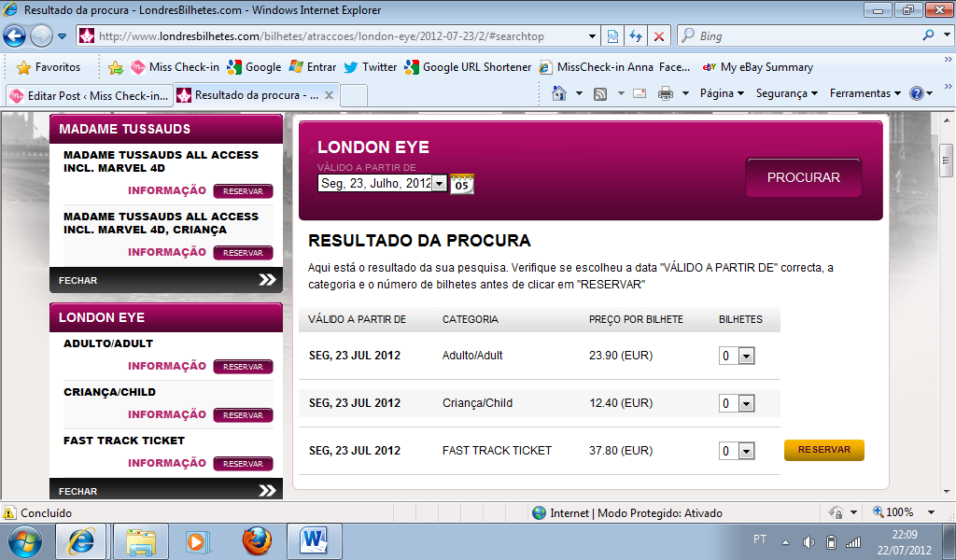Image resolution: width=956 pixels, height=560 pixels.
Task: Click the yellow RESERVAR button
Action: (x=823, y=450)
